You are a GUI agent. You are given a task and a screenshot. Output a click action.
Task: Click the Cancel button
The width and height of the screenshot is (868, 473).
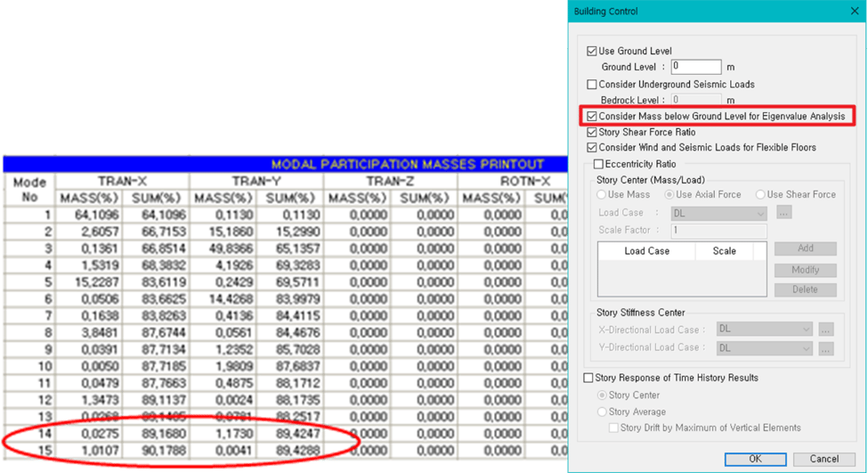point(823,459)
